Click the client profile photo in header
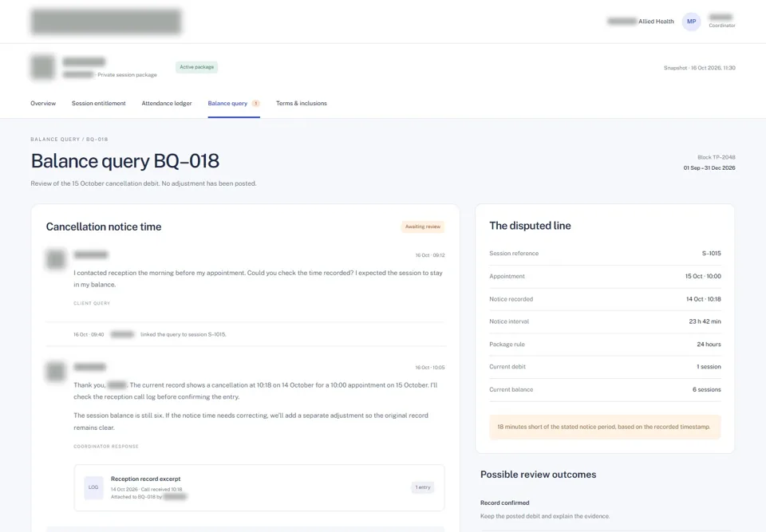Image resolution: width=766 pixels, height=532 pixels. point(43,67)
